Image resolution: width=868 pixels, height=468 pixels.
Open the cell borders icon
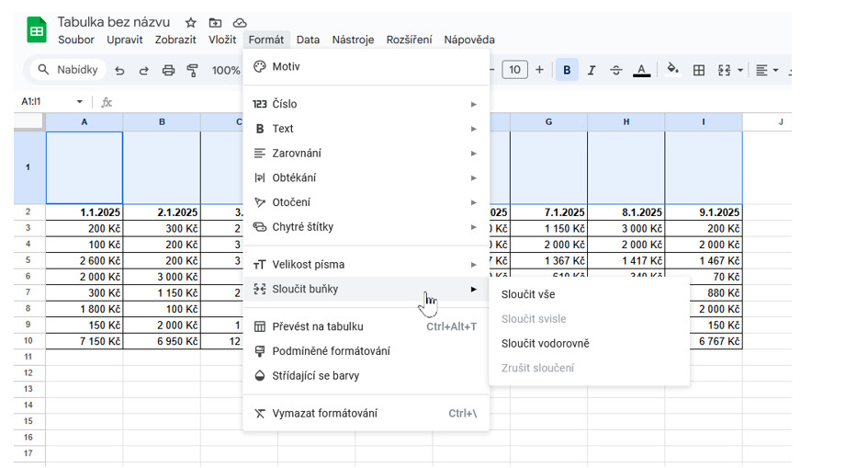[x=699, y=70]
